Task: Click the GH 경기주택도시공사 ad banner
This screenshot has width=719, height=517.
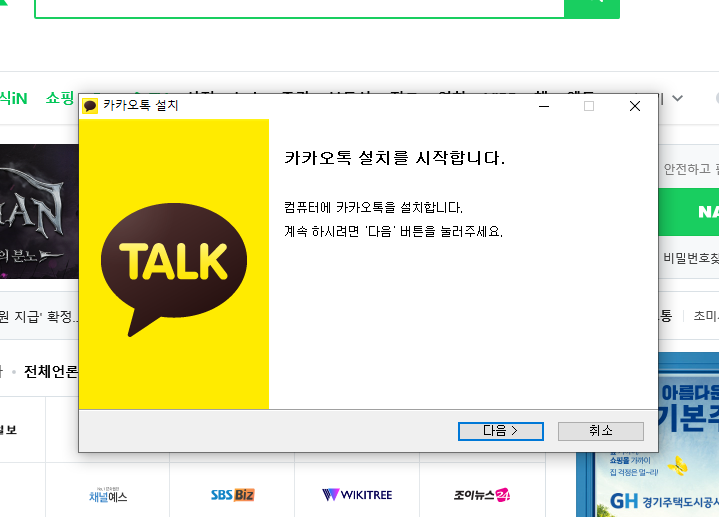Action: [647, 435]
